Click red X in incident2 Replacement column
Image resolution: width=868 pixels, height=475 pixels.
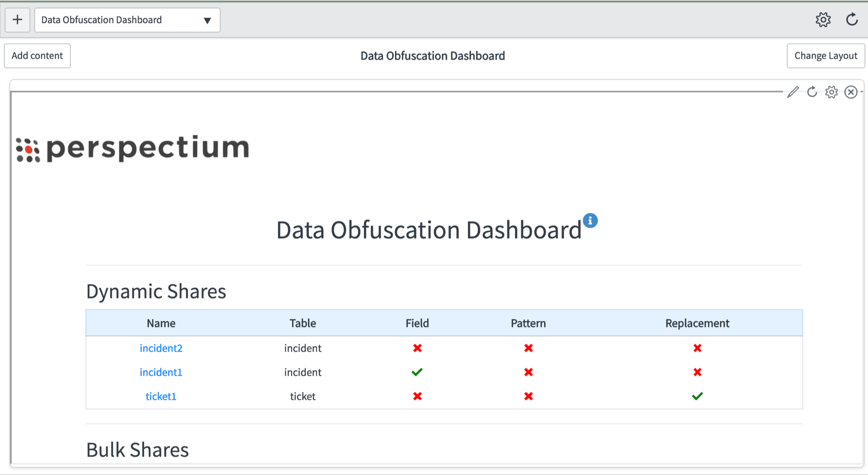tap(697, 348)
